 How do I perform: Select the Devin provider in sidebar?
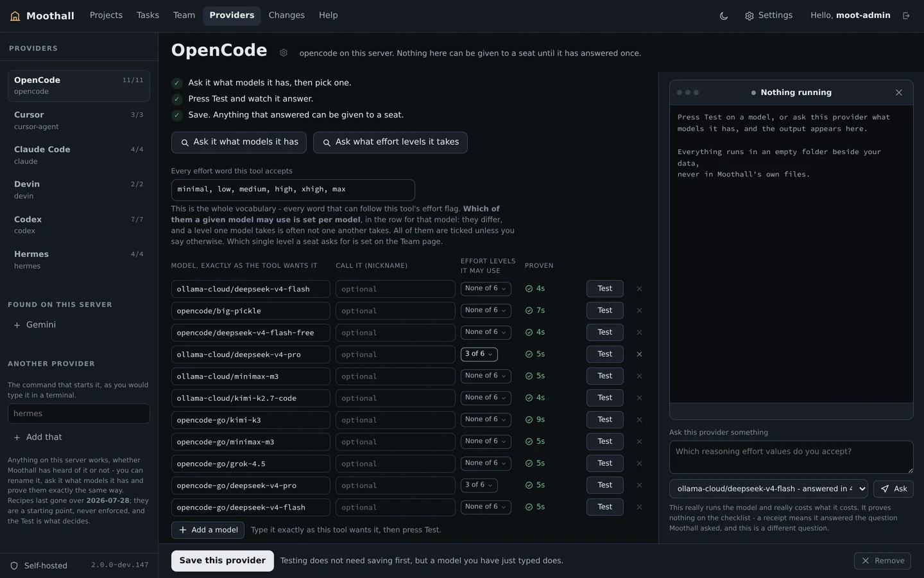[78, 189]
